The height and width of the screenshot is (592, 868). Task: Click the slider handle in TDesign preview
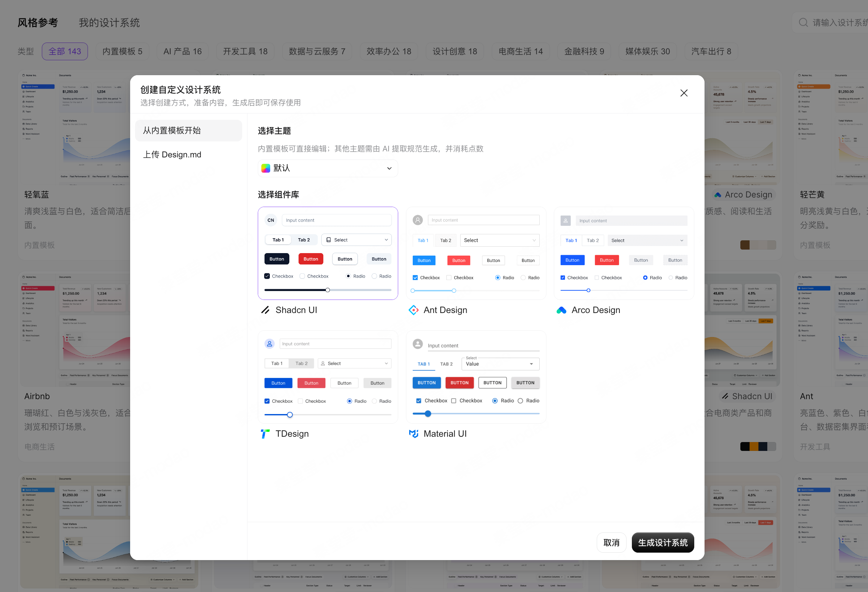290,415
